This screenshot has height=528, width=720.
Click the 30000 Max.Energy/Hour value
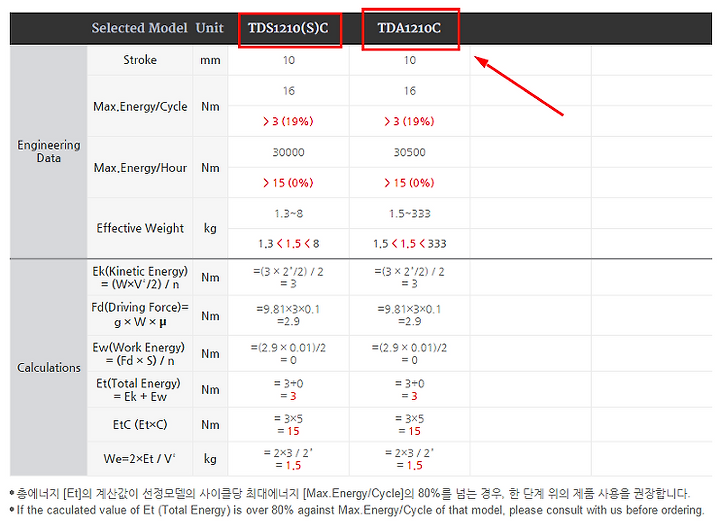tap(288, 152)
